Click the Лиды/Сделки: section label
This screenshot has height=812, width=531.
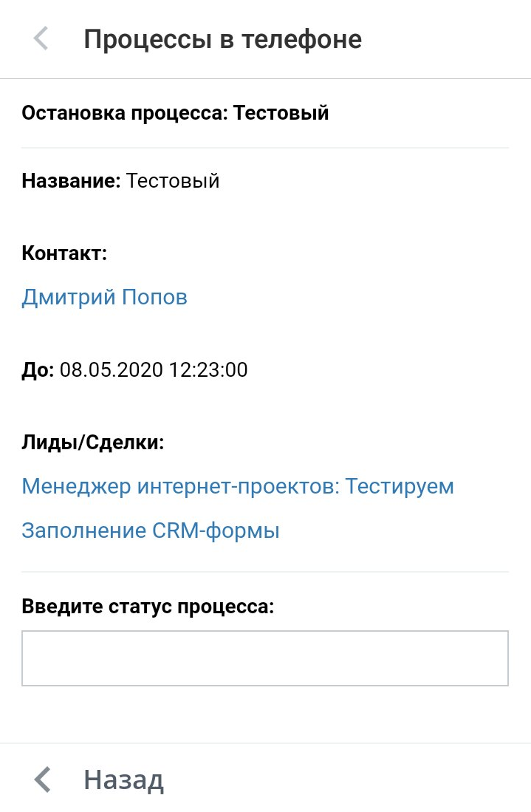(x=92, y=443)
